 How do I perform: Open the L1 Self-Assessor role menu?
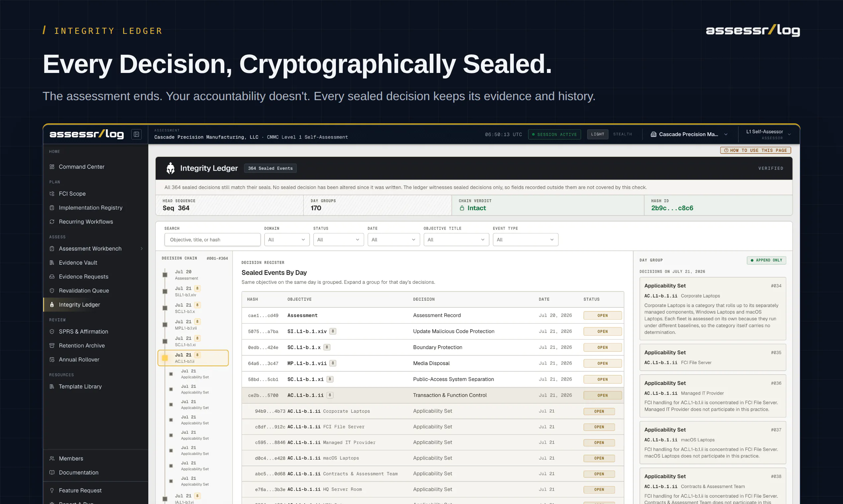coord(768,134)
